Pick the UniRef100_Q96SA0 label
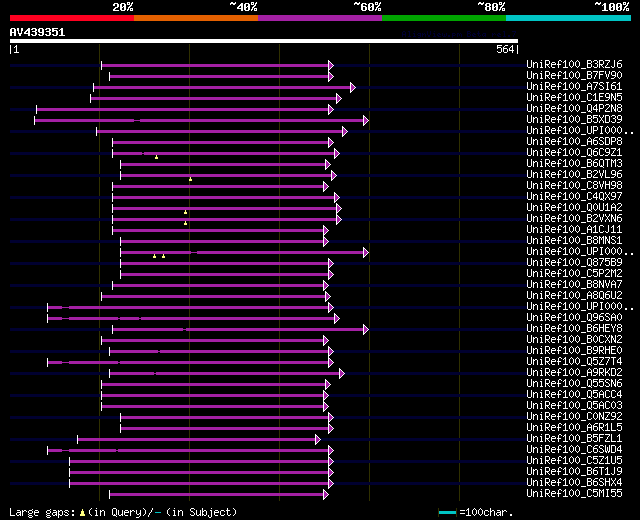Viewport: 640px width, 520px height. click(x=574, y=318)
